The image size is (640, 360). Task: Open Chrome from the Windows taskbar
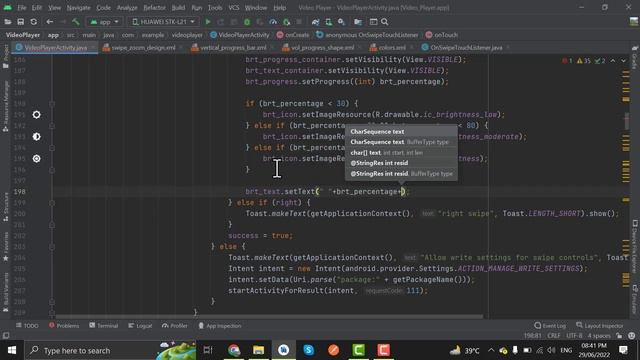(234, 350)
